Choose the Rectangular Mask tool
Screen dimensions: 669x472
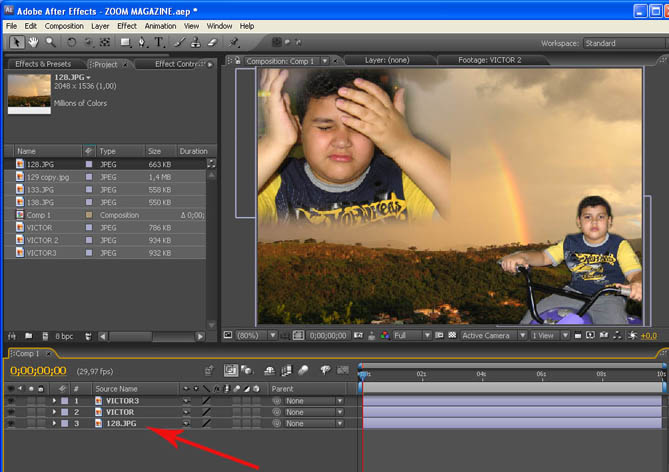pos(125,43)
